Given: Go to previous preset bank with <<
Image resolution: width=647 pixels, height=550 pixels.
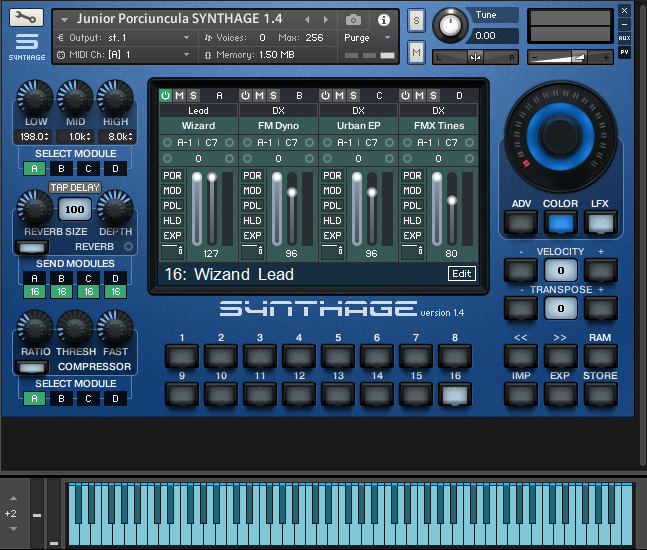Looking at the screenshot, I should click(x=521, y=356).
